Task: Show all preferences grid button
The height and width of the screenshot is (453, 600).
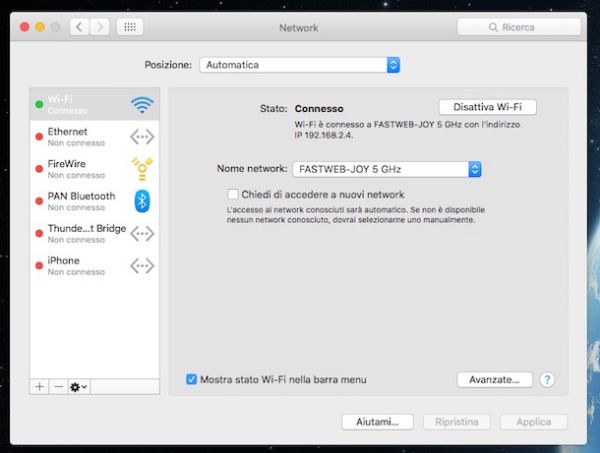Action: click(128, 27)
